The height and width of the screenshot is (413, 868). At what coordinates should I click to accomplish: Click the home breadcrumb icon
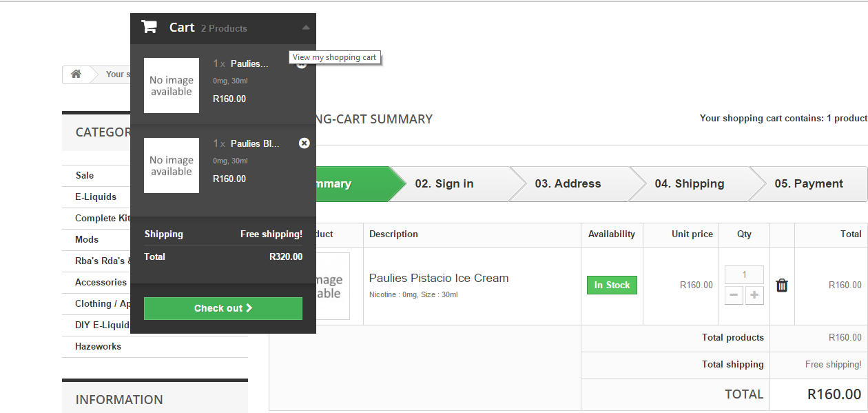pyautogui.click(x=76, y=74)
